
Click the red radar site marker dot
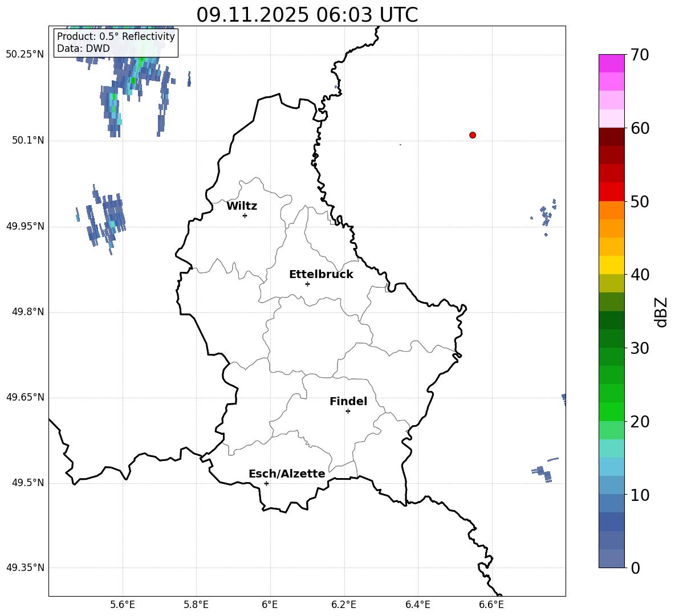(x=472, y=135)
